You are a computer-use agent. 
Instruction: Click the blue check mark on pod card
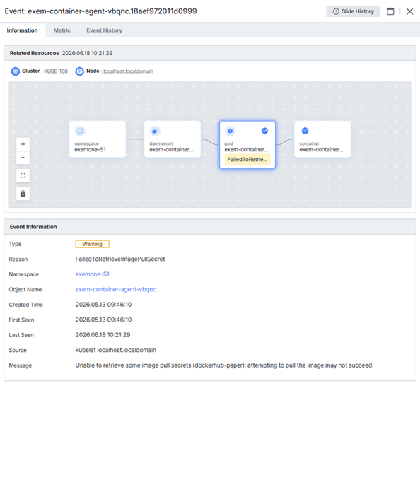pos(264,131)
